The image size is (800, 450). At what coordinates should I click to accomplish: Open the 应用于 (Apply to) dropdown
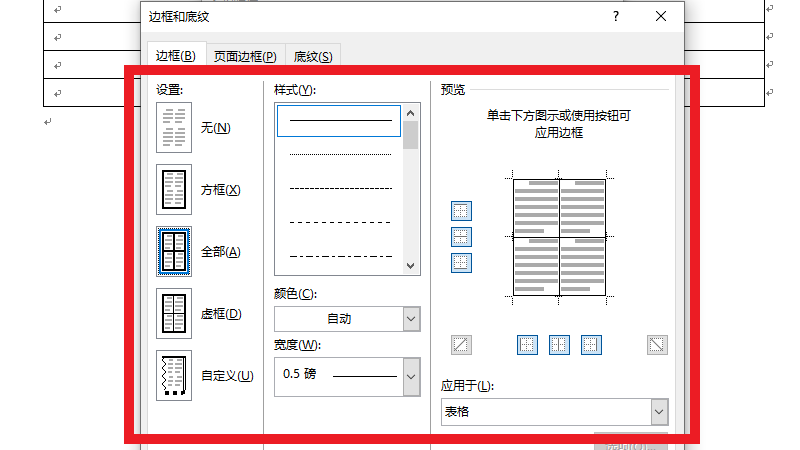(658, 411)
